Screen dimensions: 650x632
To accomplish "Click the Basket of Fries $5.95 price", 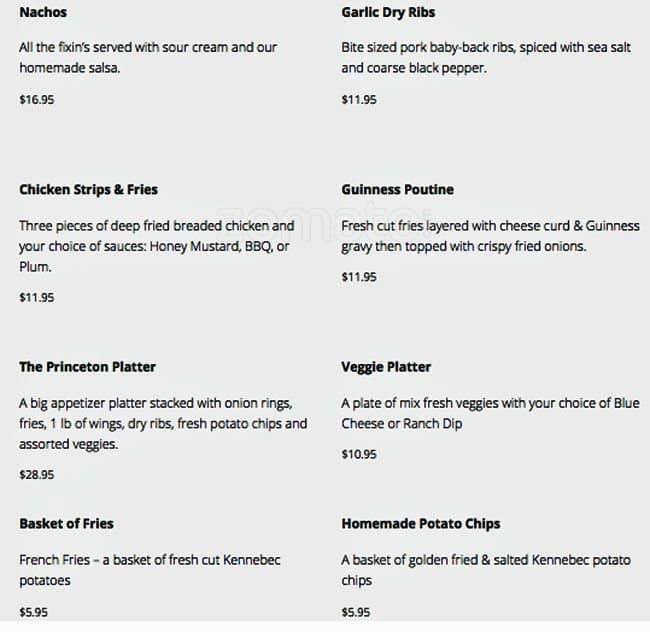I will pos(34,612).
